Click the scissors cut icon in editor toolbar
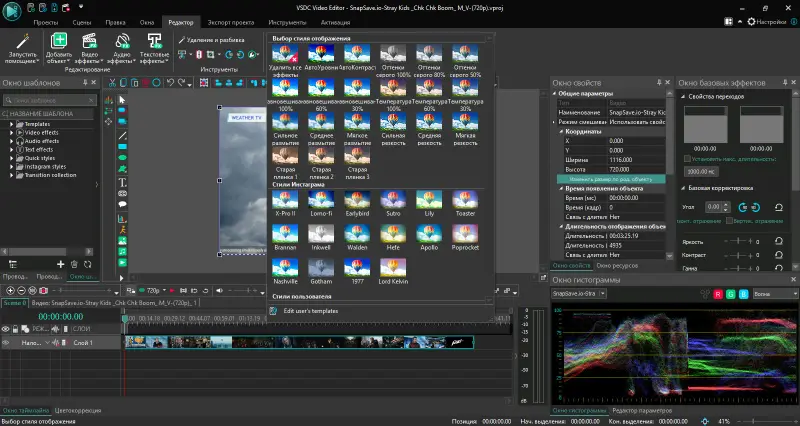This screenshot has height=426, width=800. [x=112, y=83]
